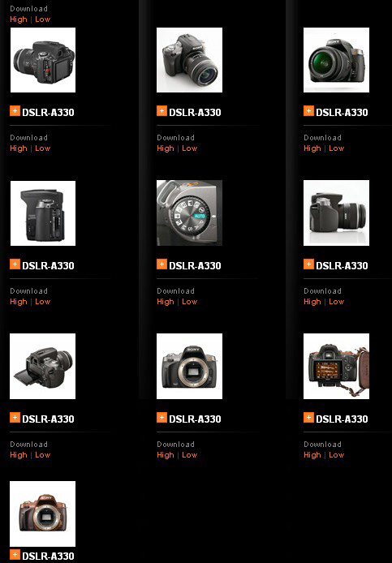Click plus icon under side profile white-background camera
392x563 pixels.
(x=308, y=264)
